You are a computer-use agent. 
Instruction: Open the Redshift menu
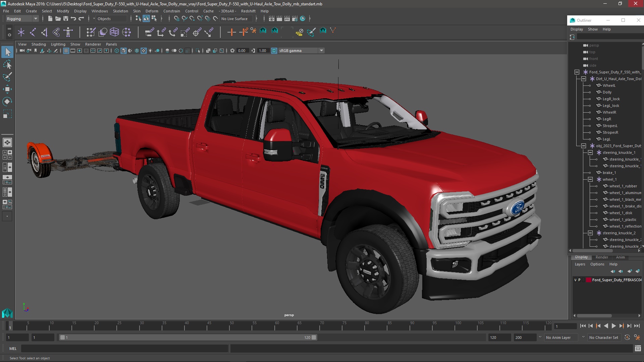pos(248,11)
